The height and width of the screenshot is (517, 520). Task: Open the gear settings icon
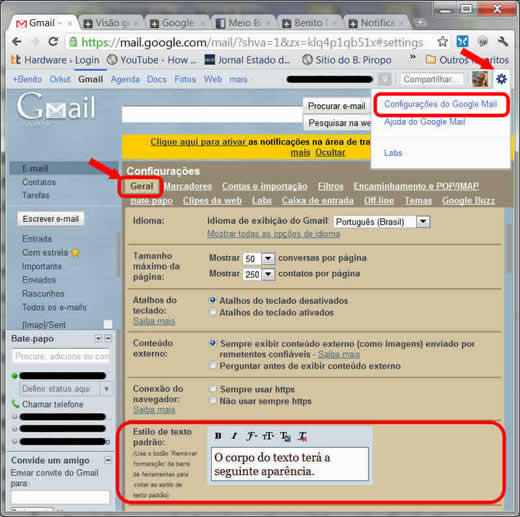[501, 79]
